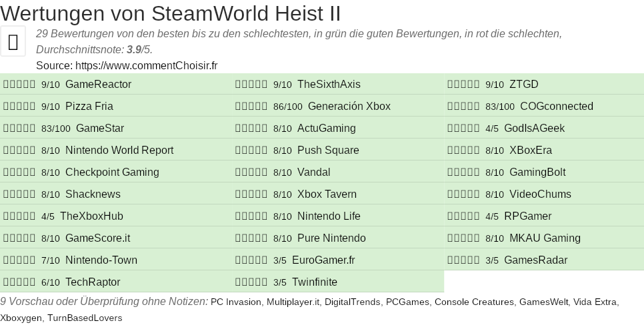Click the stars beside GameStar 83/100
Viewport: 644px width, 325px height.
tap(19, 129)
